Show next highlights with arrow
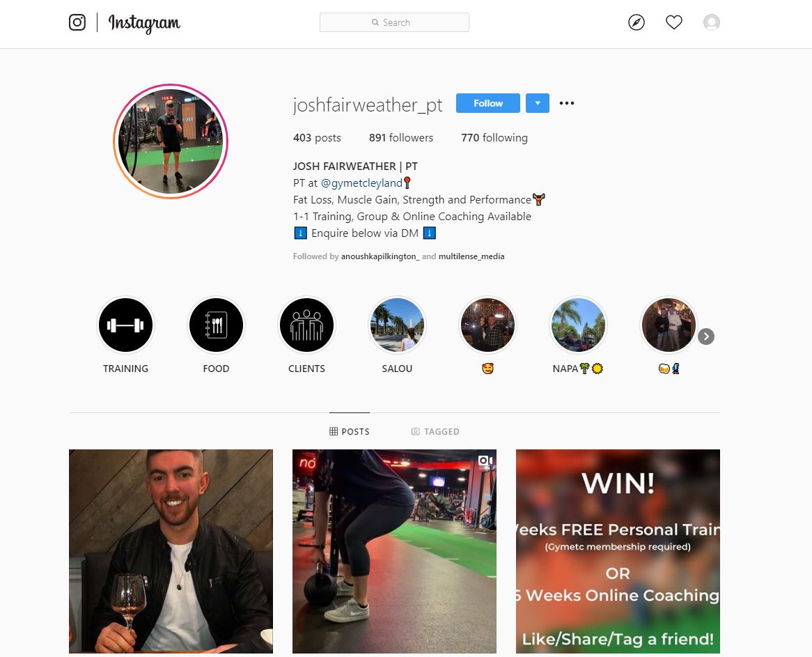Screen dimensions: 812x657 [706, 337]
